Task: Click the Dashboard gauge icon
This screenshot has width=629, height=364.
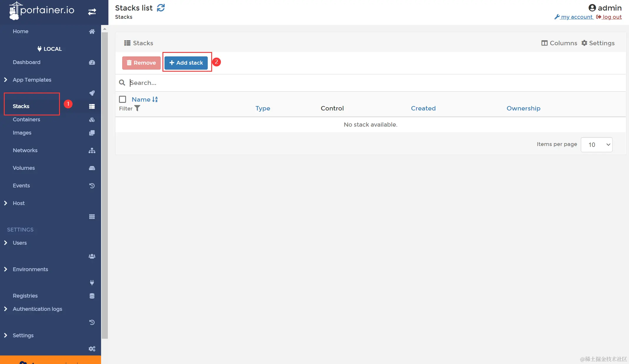Action: (92, 62)
